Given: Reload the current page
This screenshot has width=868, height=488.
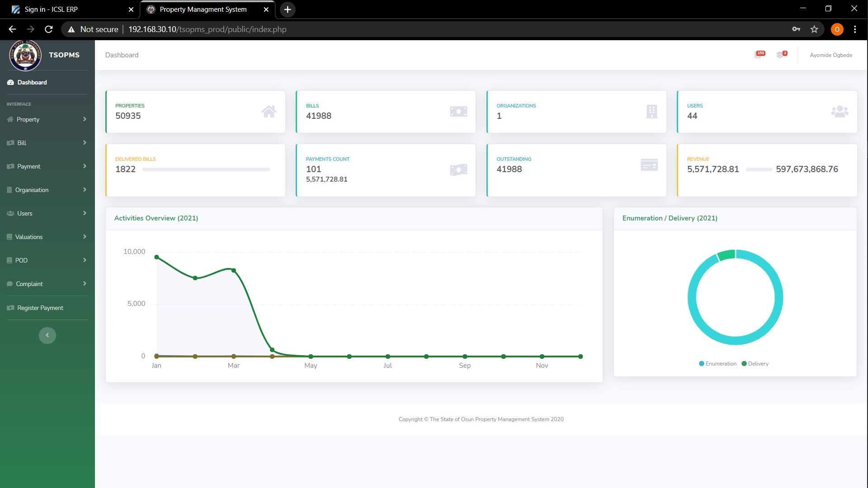Looking at the screenshot, I should 49,29.
